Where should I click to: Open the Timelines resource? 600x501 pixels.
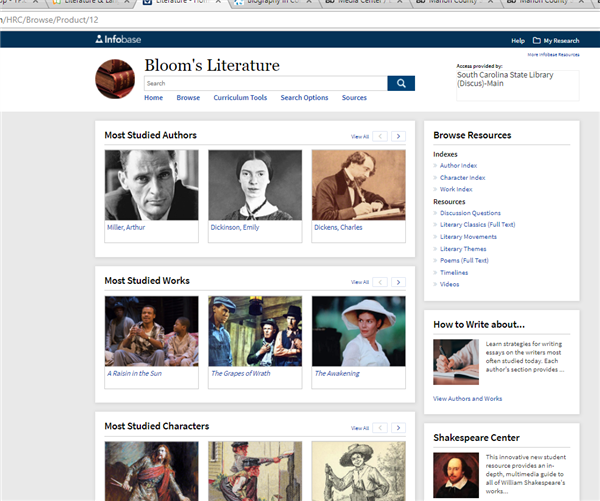tap(454, 273)
